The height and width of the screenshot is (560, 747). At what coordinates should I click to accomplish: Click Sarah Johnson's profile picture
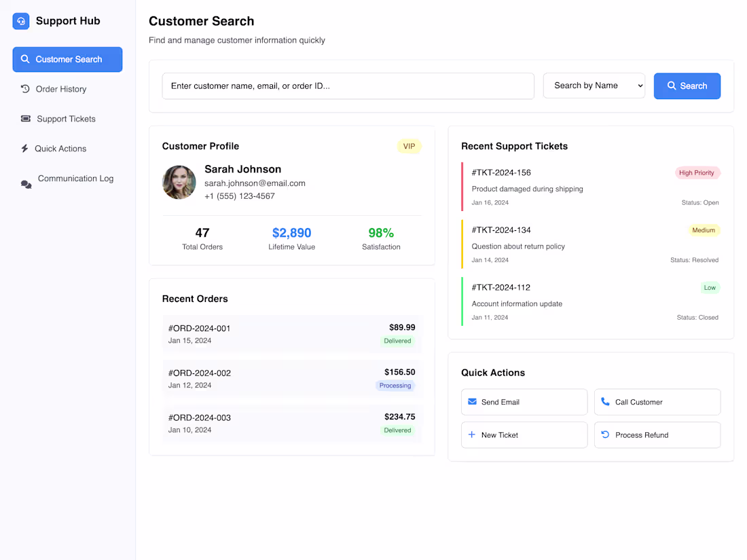(179, 182)
